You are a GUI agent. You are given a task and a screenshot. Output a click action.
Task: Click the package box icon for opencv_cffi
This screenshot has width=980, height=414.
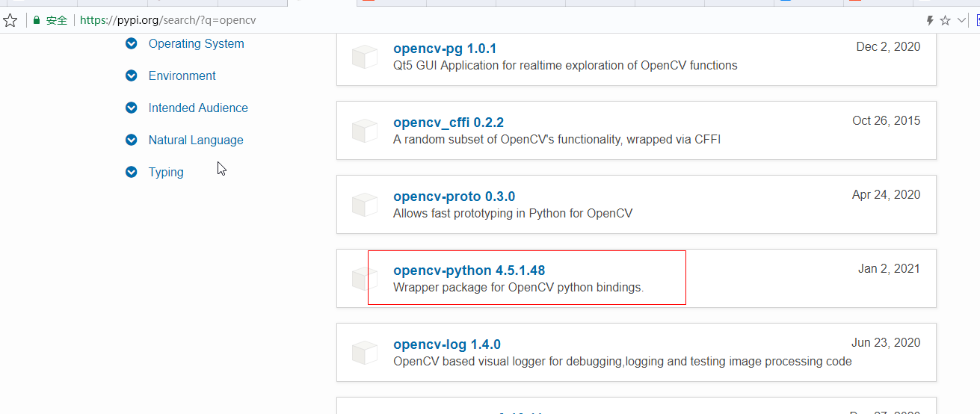click(365, 131)
